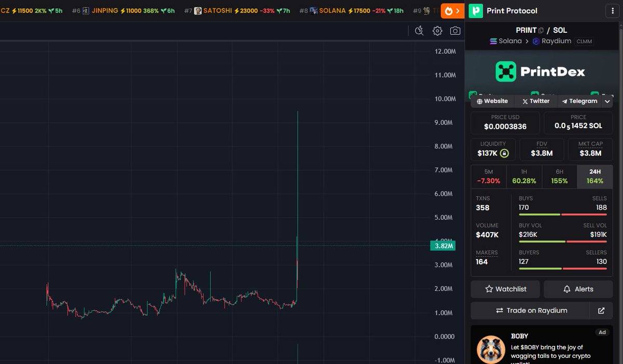Click the chart zoom magnifier icon
Viewport: 623px width, 364px height.
419,31
